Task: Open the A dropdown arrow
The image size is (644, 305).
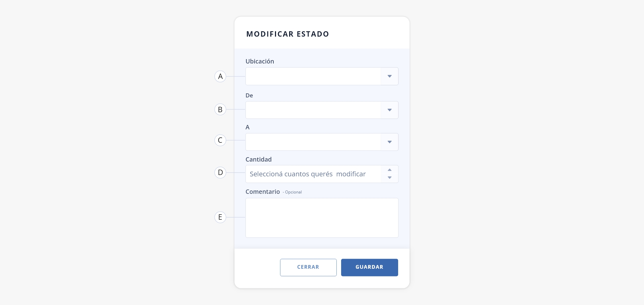Action: pos(389,142)
